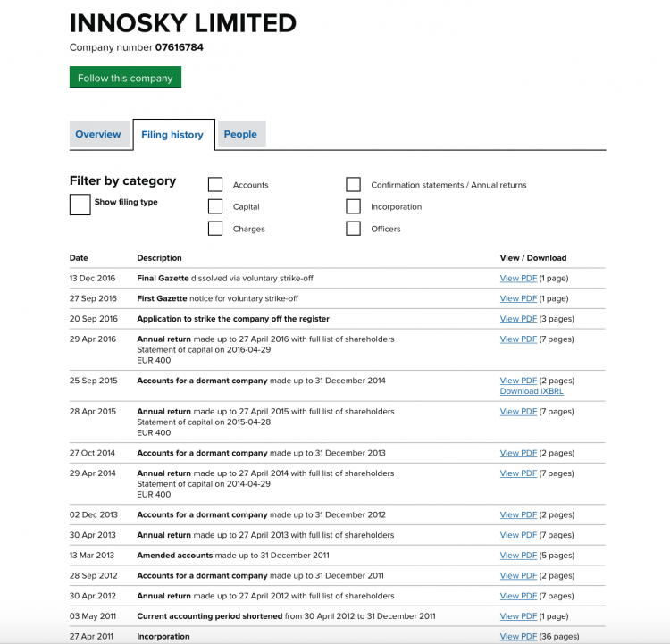Viewport: 670px width, 644px height.
Task: Click 'Final Gazette dissolved via voluntary strike-off' text
Action: pyautogui.click(x=225, y=278)
